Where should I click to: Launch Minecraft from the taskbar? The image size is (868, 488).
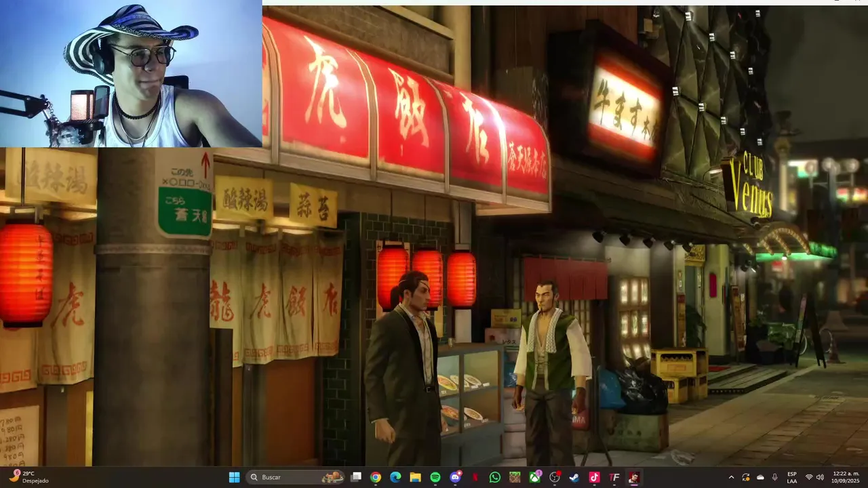pyautogui.click(x=515, y=477)
